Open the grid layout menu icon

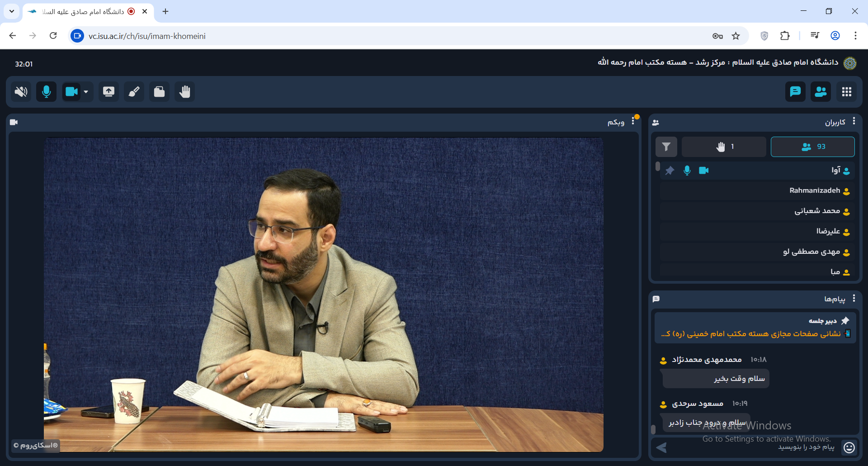click(x=847, y=92)
